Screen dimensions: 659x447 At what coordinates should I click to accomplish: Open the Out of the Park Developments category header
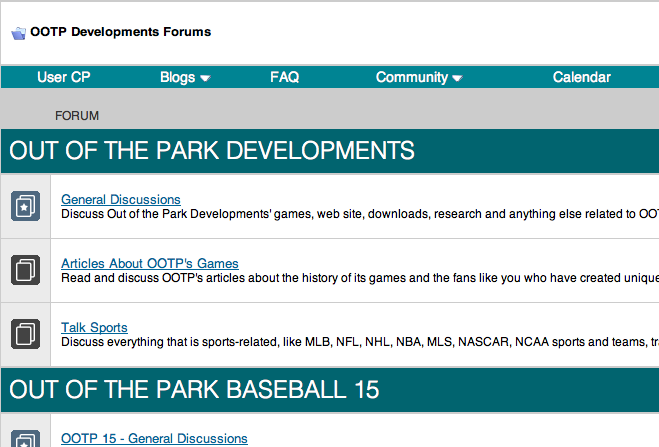click(212, 150)
